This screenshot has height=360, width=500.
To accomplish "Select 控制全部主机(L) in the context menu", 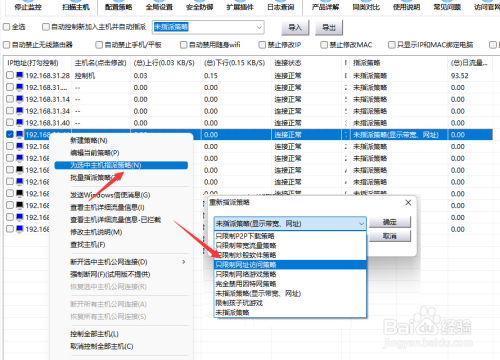I will (x=94, y=334).
